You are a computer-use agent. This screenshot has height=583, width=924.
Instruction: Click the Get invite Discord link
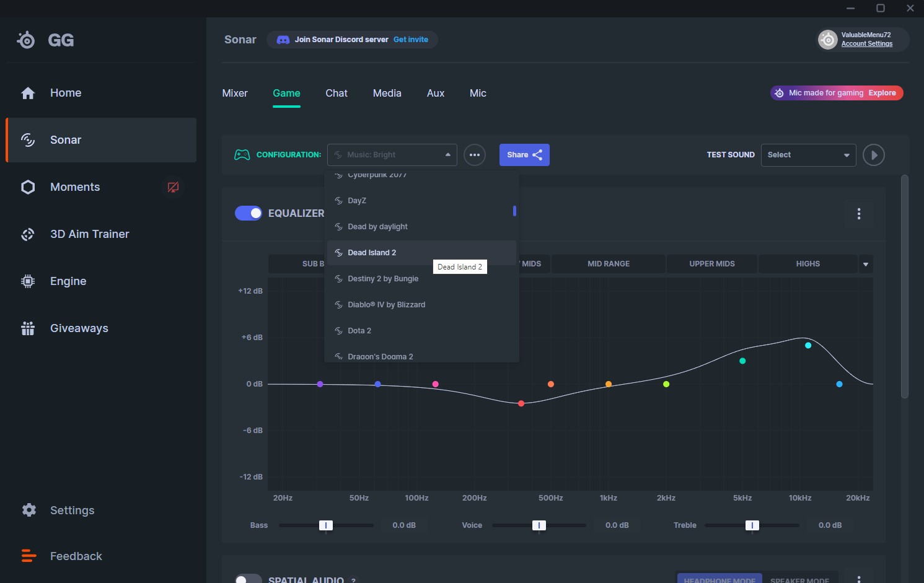(410, 40)
